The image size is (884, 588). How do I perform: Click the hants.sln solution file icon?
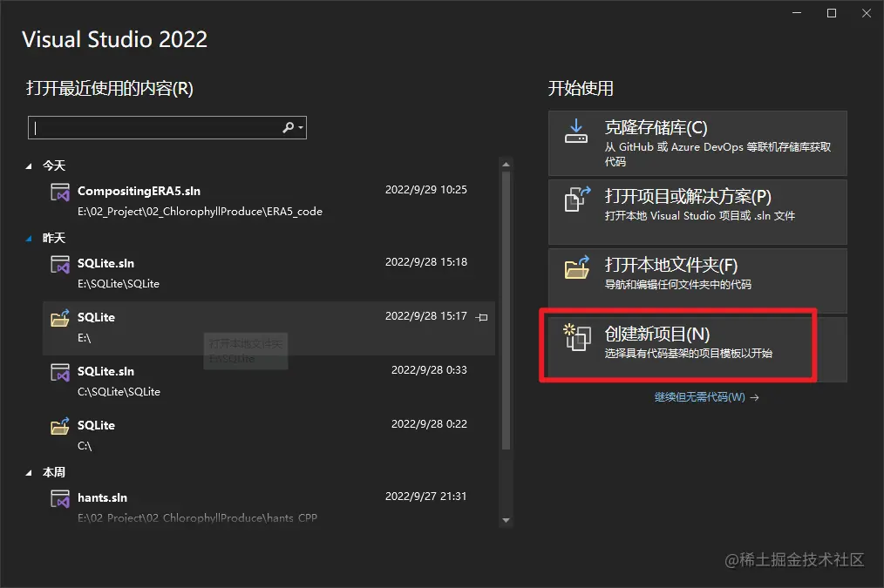(60, 498)
